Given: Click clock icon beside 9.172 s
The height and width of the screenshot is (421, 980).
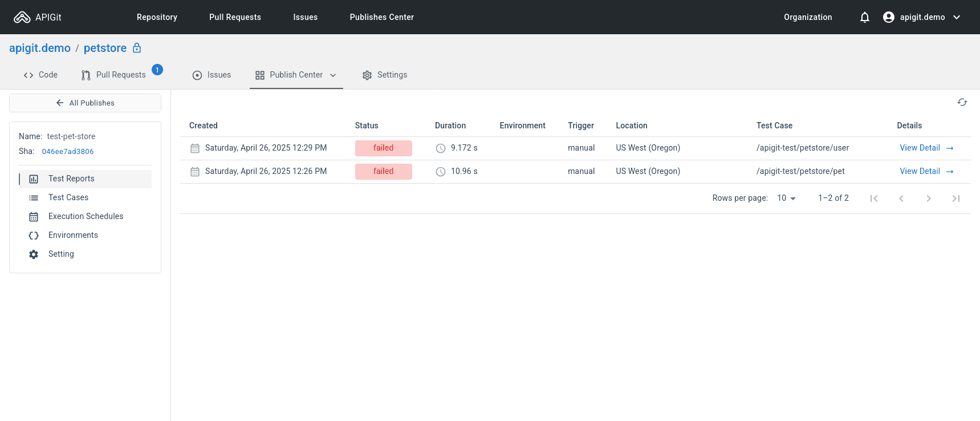Looking at the screenshot, I should 441,148.
